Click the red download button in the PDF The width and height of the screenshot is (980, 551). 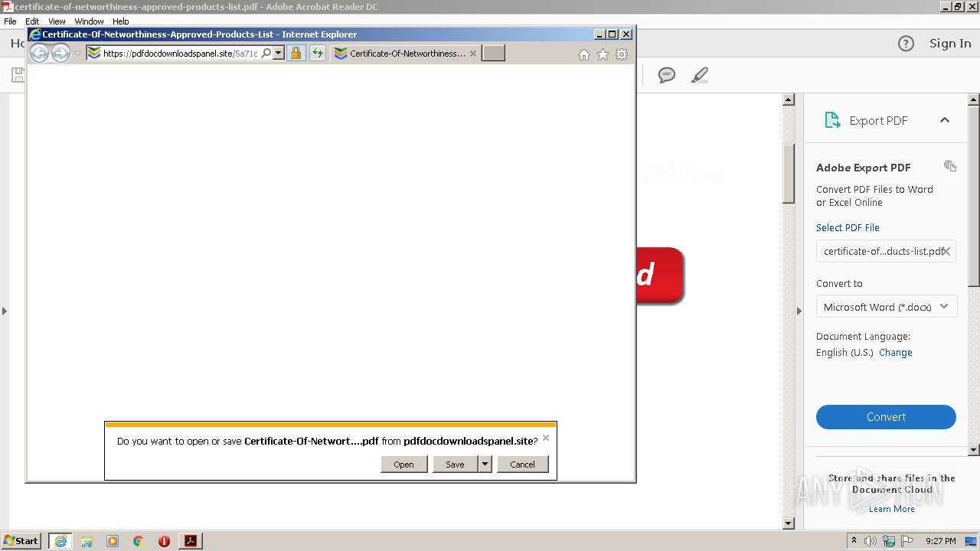click(660, 275)
